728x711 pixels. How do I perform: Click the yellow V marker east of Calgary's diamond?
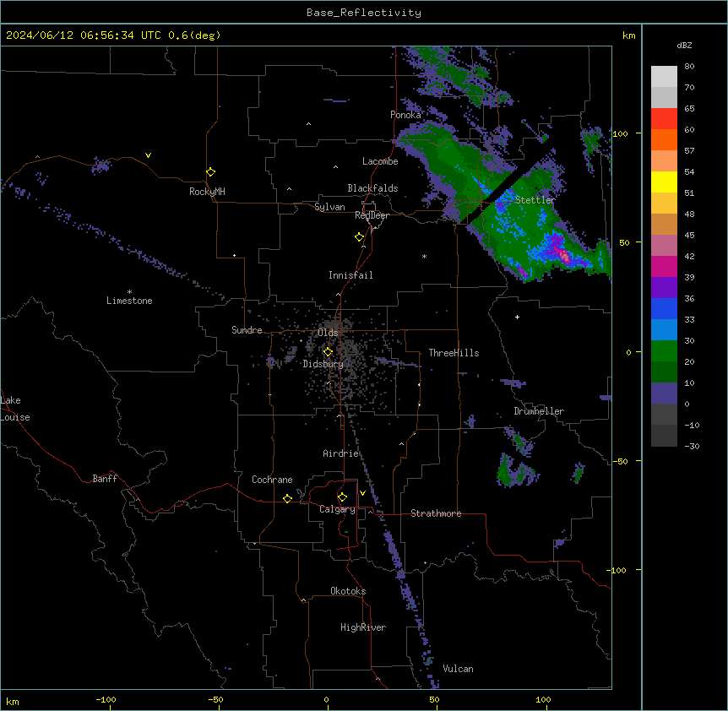362,493
